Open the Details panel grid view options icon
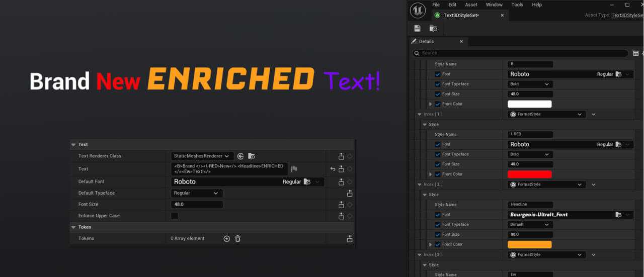This screenshot has width=644, height=277. pyautogui.click(x=636, y=53)
